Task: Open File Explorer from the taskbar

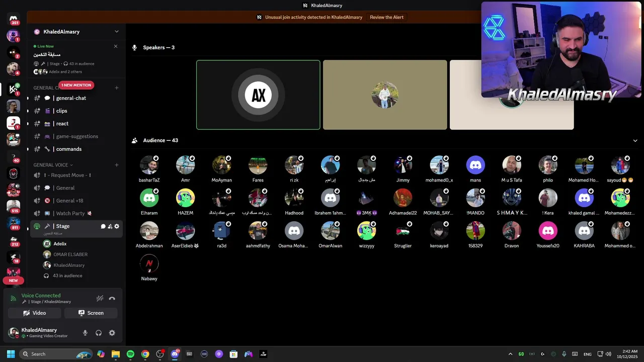Action: pos(115,354)
